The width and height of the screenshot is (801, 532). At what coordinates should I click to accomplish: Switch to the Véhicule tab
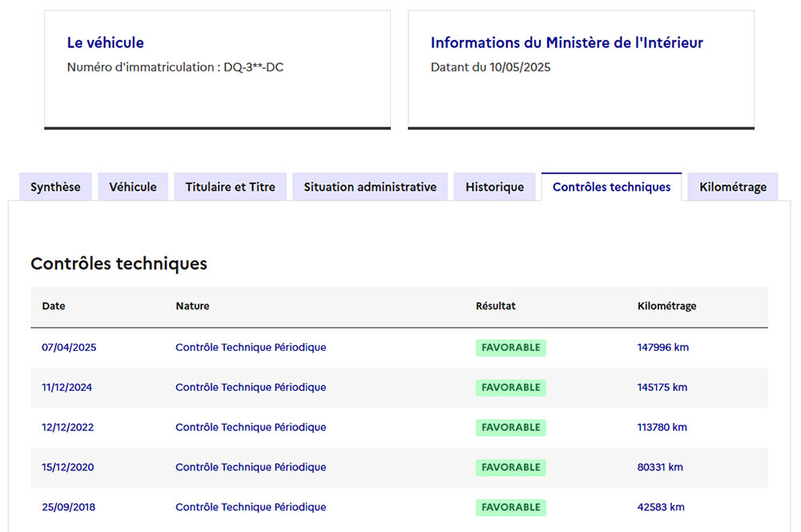(133, 187)
